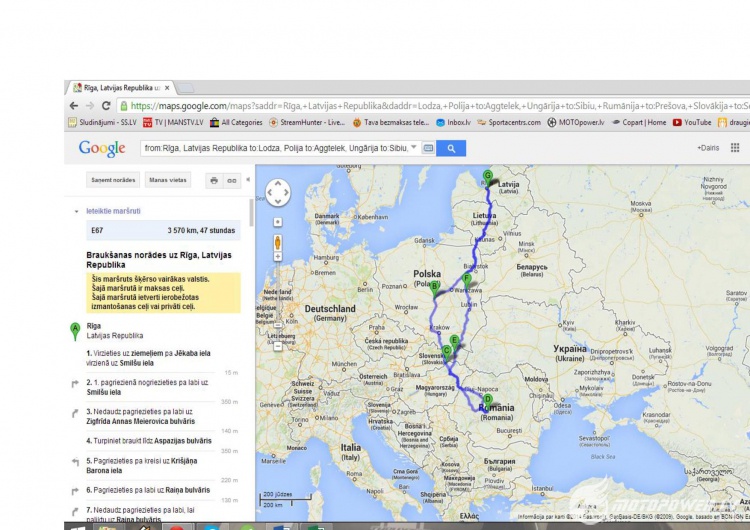Click the green A marker for Rīga in the directions list
Screen dimensions: 750x530
[75, 331]
